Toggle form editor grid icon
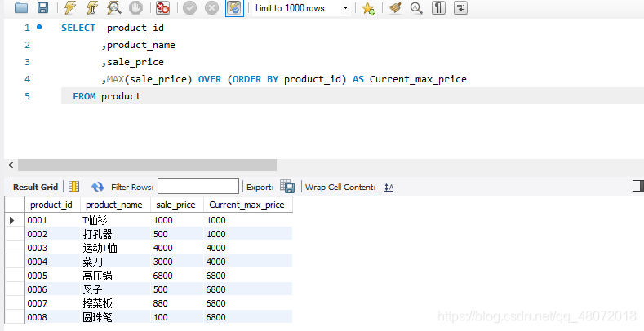This screenshot has width=644, height=331. tap(74, 187)
